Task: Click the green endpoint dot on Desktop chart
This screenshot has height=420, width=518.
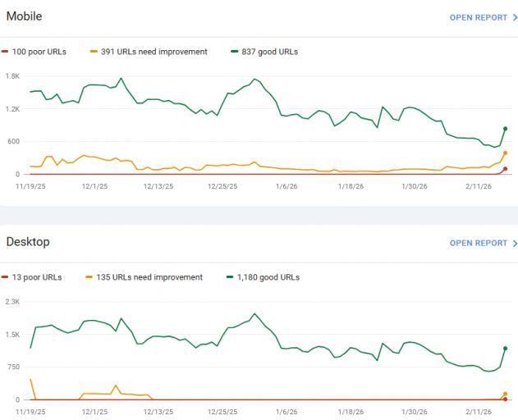Action: click(x=505, y=349)
